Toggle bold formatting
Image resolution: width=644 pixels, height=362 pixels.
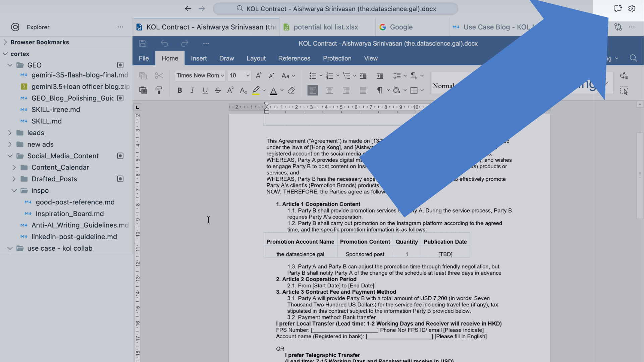(180, 90)
